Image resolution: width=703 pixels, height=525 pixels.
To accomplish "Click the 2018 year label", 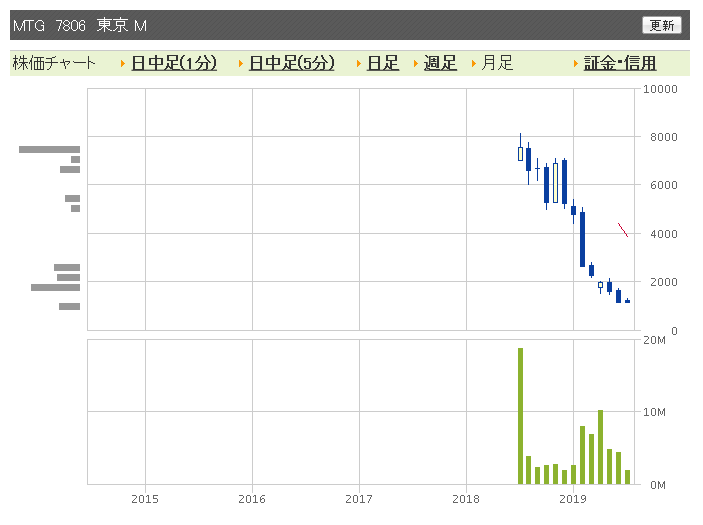I will [466, 499].
